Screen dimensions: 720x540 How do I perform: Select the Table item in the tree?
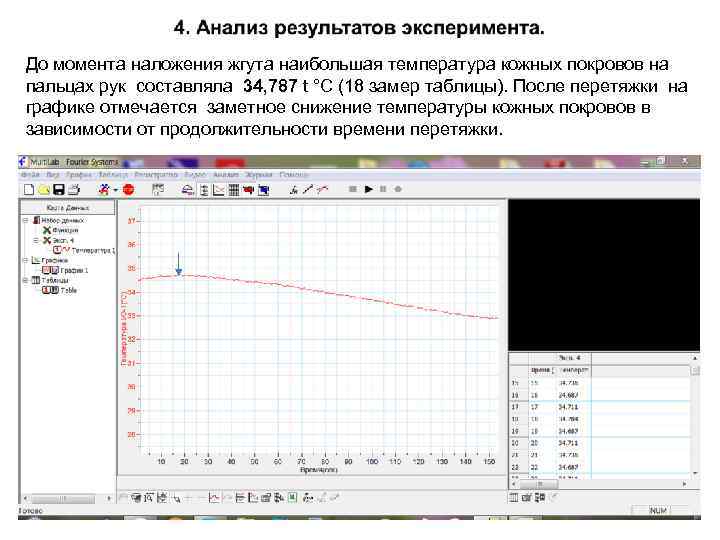pos(68,290)
